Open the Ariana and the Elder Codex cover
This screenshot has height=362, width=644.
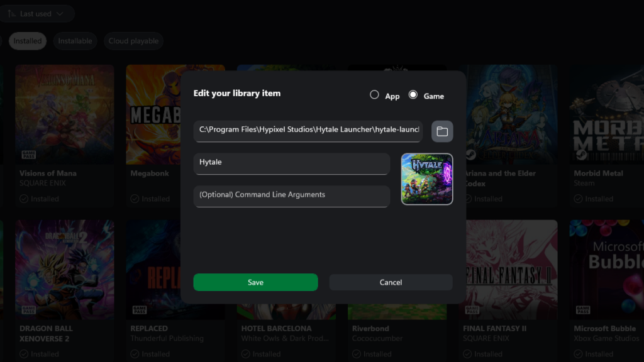click(512, 114)
